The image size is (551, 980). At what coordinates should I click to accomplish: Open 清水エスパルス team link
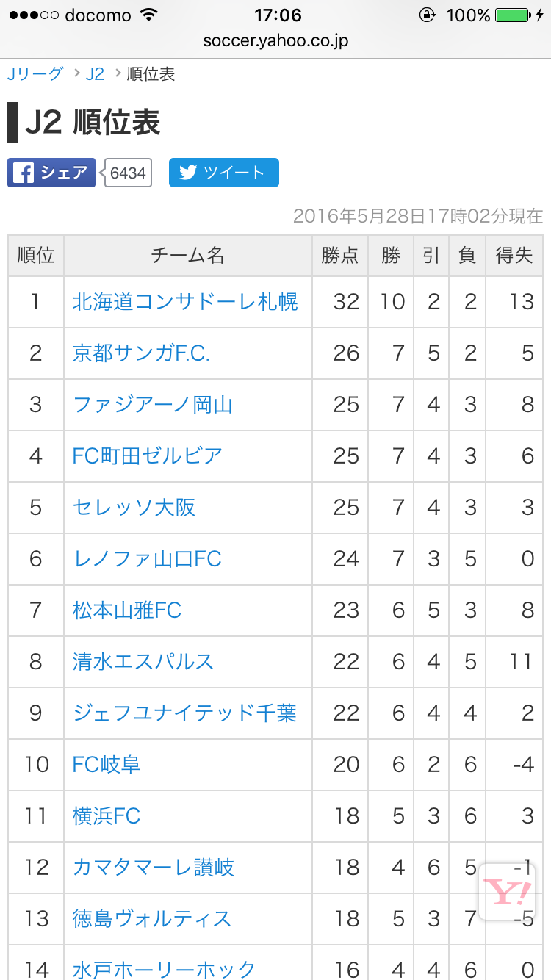click(143, 662)
